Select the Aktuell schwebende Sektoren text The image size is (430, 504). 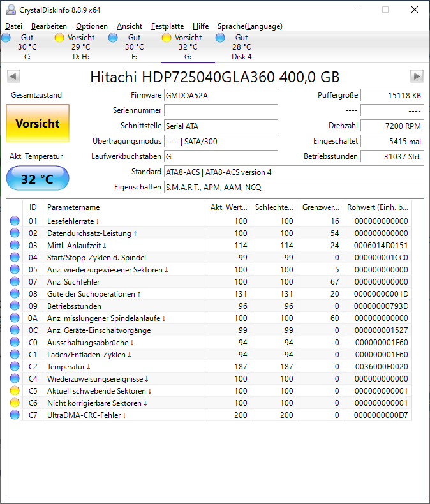point(100,391)
